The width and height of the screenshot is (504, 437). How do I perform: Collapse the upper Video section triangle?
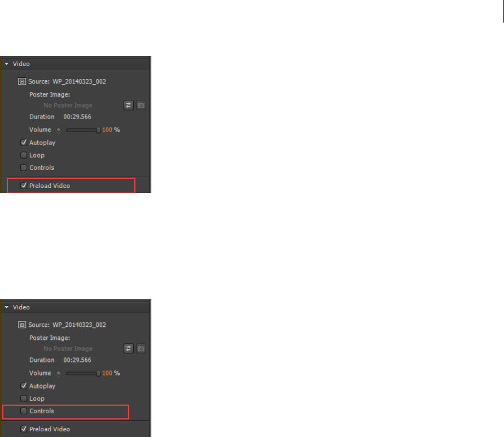coord(6,64)
